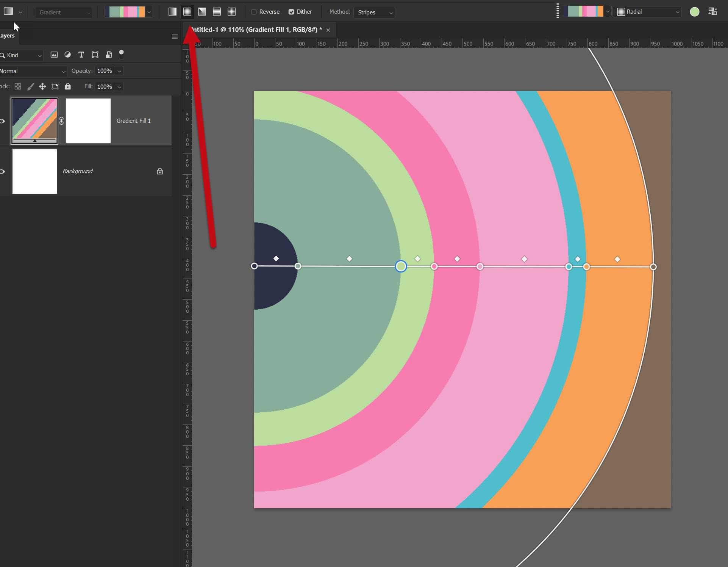The width and height of the screenshot is (728, 567).
Task: Click the Gradient tool preset icon
Action: click(x=8, y=11)
